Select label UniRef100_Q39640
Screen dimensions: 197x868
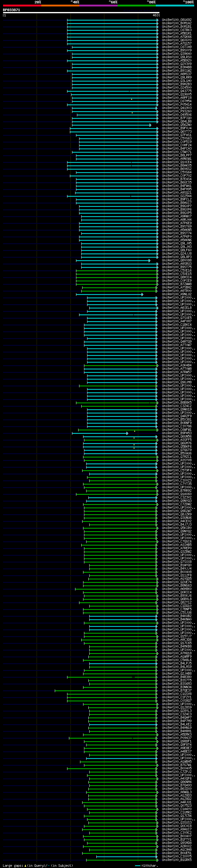pyautogui.click(x=177, y=54)
